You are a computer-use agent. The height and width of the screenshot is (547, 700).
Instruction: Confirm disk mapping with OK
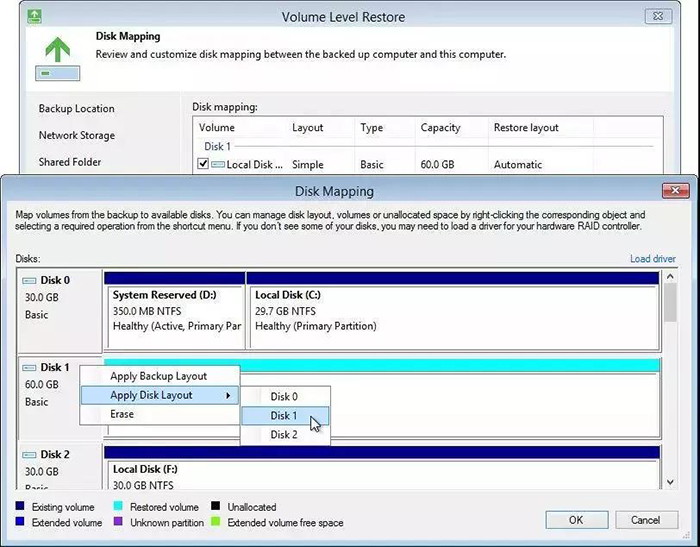[x=576, y=520]
